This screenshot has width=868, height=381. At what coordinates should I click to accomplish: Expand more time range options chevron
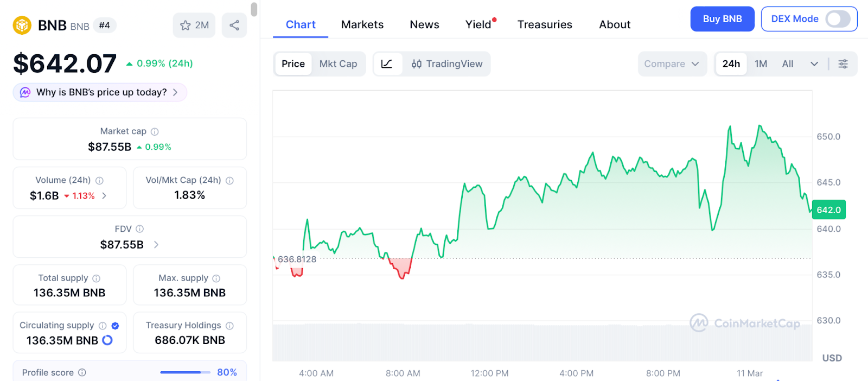(x=814, y=64)
